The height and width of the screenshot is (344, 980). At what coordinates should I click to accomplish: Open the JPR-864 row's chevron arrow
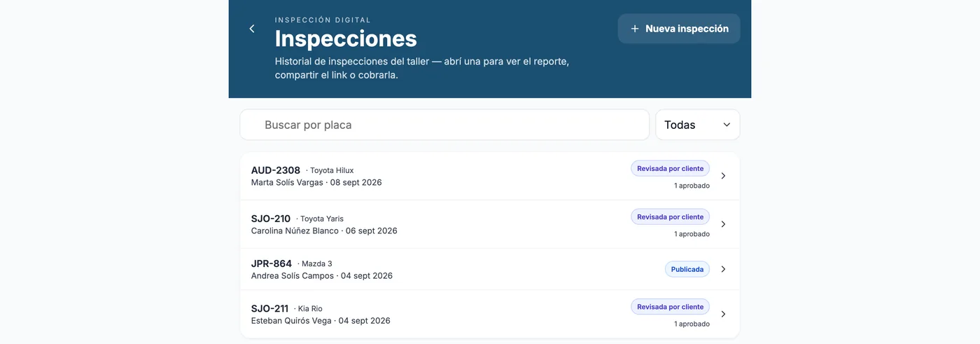724,269
